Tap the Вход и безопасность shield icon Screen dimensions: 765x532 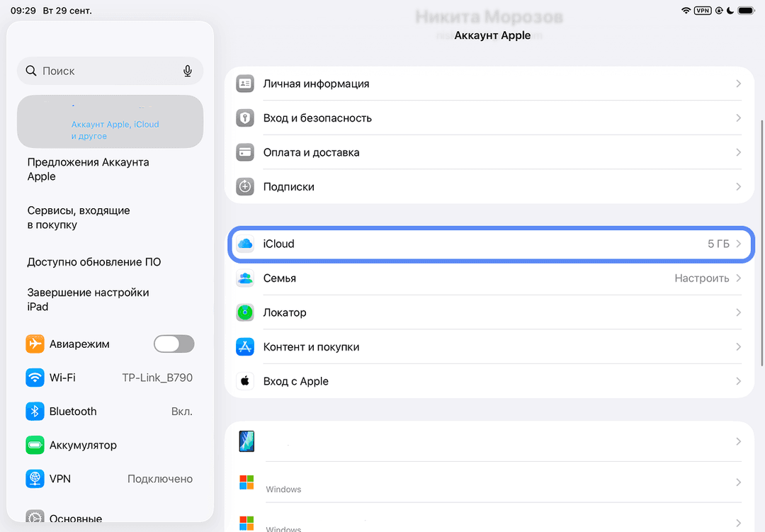click(x=245, y=118)
